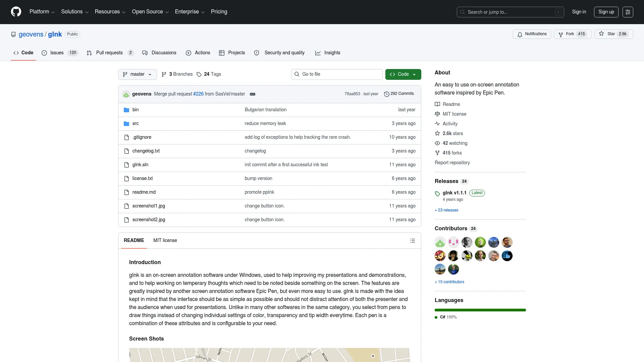
Task: Expand the Open Source menu
Action: click(150, 12)
